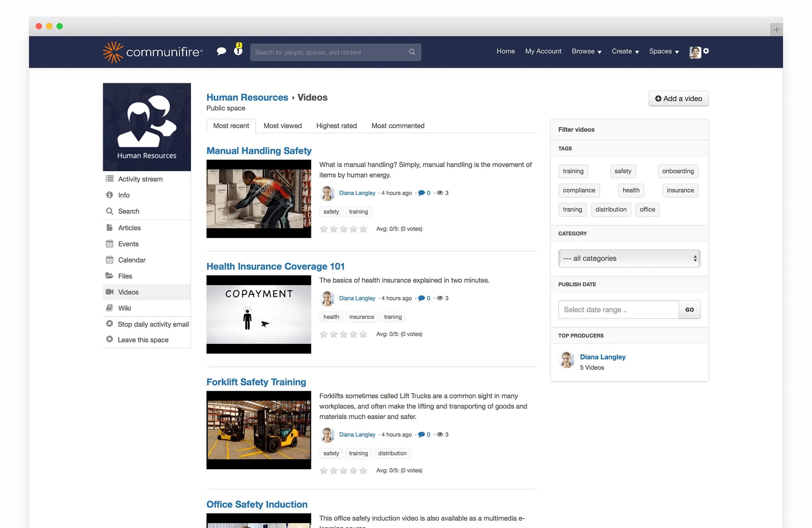The image size is (812, 528).
Task: Click the sidebar Search magnifier icon
Action: [x=110, y=211]
